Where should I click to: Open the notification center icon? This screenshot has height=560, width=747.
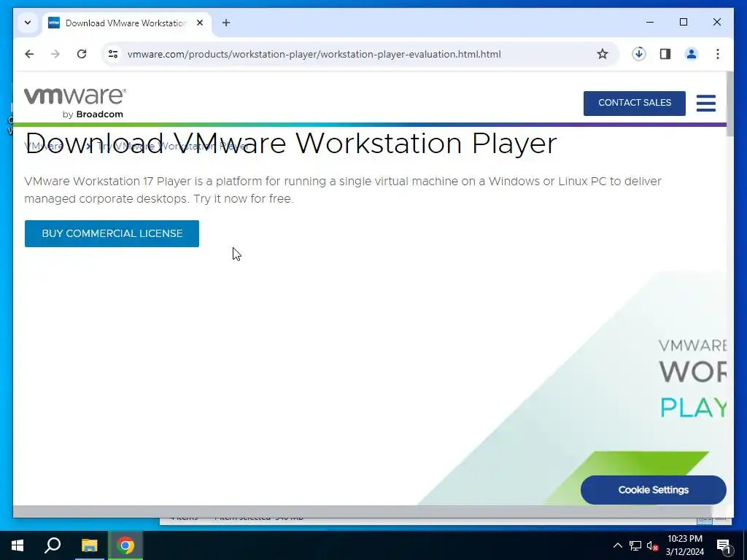(x=724, y=546)
